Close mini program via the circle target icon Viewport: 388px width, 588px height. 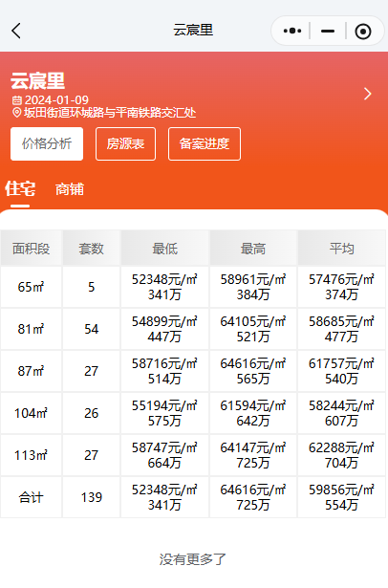363,32
